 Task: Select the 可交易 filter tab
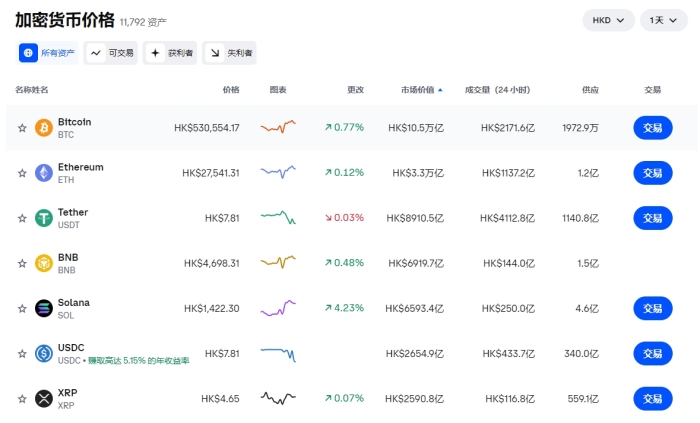coord(110,53)
